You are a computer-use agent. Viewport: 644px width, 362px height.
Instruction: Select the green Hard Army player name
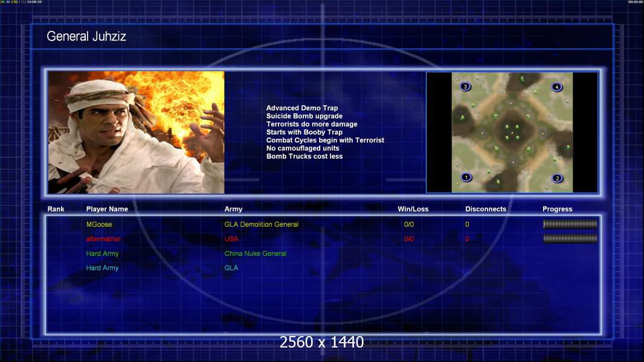coord(102,253)
